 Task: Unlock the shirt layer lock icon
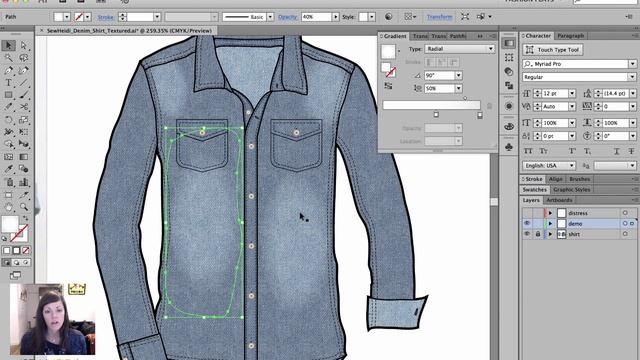(538, 234)
